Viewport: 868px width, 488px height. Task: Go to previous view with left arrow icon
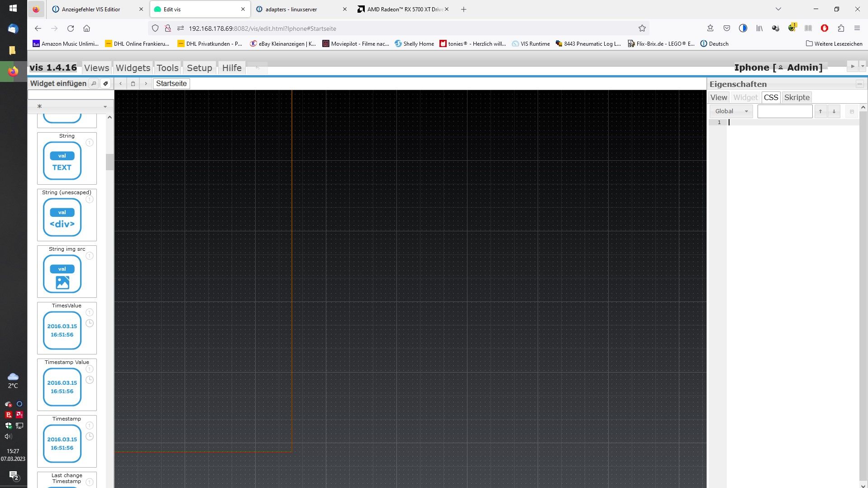(x=120, y=83)
